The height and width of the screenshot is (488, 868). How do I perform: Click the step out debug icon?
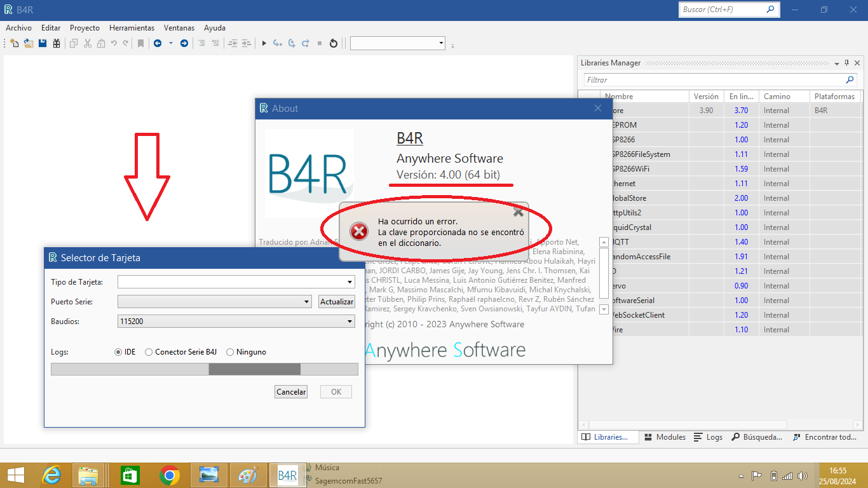(x=306, y=43)
